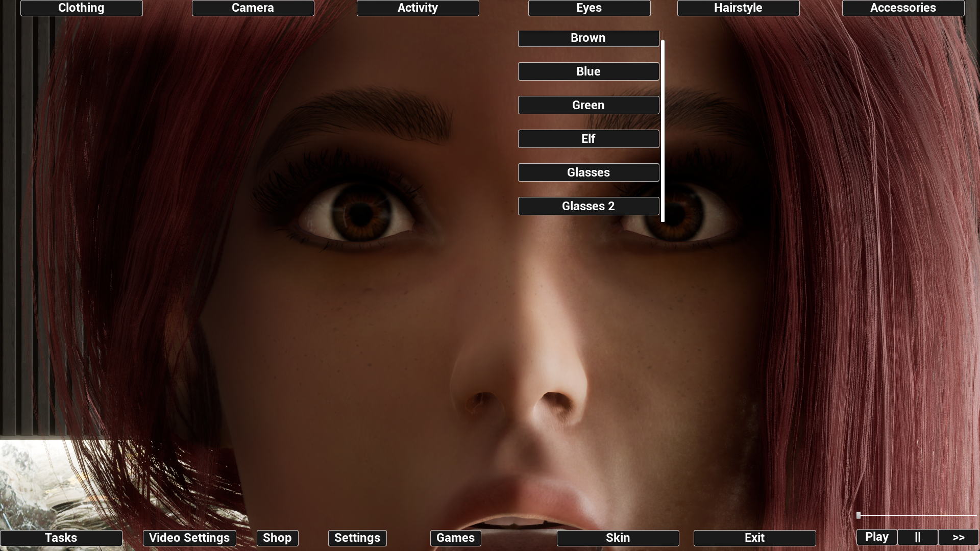This screenshot has width=980, height=551.
Task: Open the Eyes customization menu
Action: click(589, 8)
